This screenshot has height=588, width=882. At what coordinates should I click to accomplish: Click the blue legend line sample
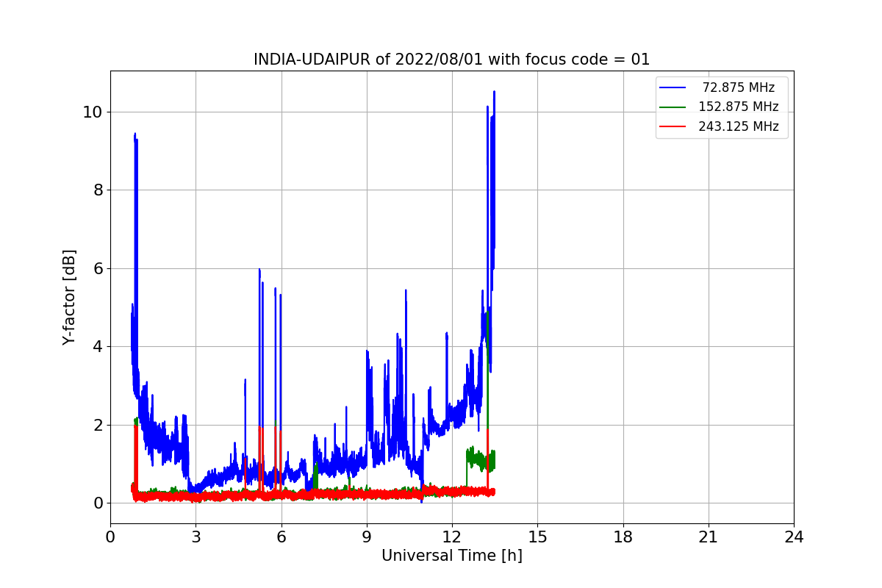point(673,87)
